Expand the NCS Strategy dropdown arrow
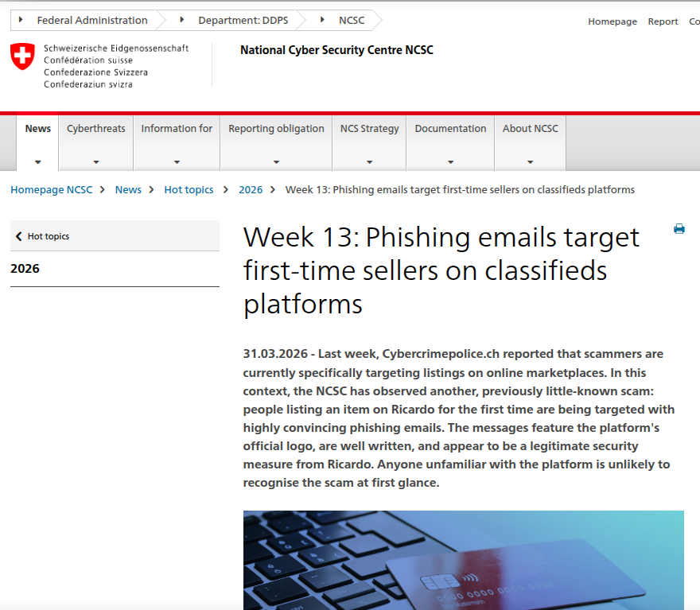700x610 pixels. click(x=370, y=162)
